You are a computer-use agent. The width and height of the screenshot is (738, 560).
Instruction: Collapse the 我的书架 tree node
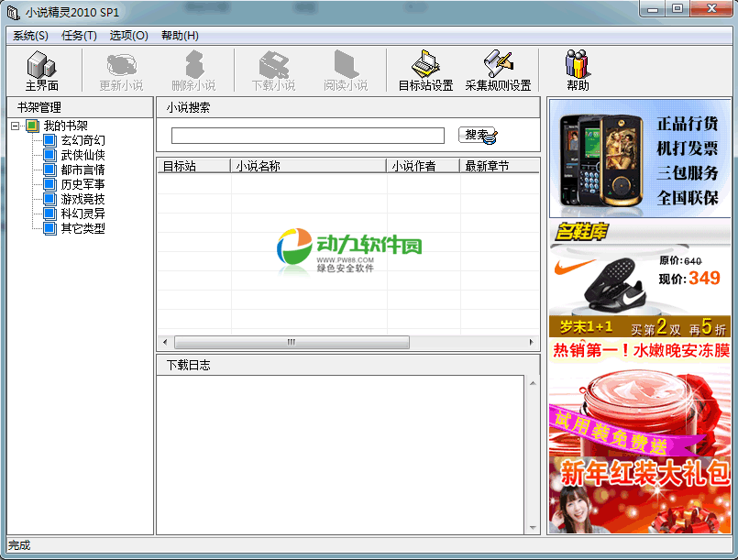(x=16, y=126)
